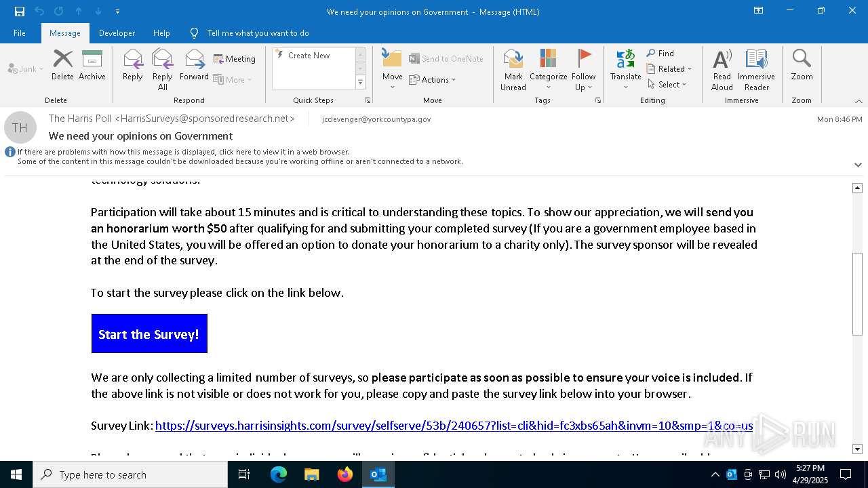The height and width of the screenshot is (488, 868).
Task: Show hidden system tray icons
Action: [715, 474]
